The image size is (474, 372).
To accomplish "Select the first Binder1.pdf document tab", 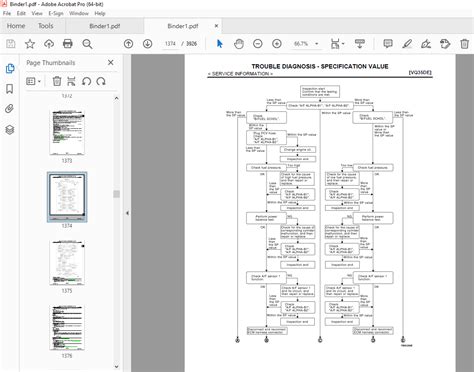I will click(x=105, y=26).
